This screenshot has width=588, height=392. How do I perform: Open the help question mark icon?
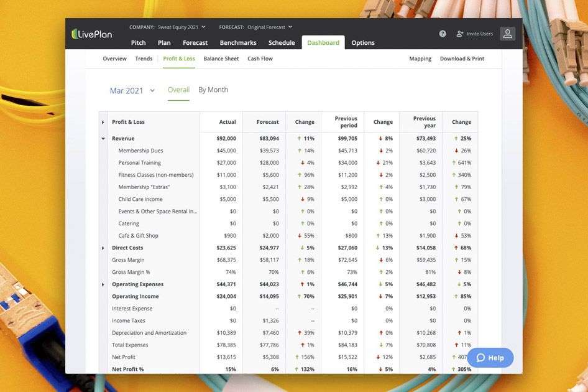pyautogui.click(x=443, y=34)
